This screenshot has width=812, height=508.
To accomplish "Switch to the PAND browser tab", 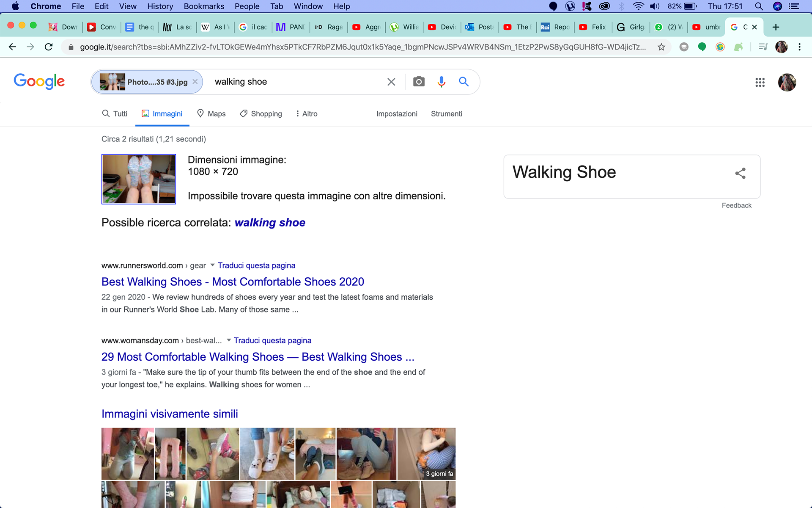I will (x=291, y=27).
